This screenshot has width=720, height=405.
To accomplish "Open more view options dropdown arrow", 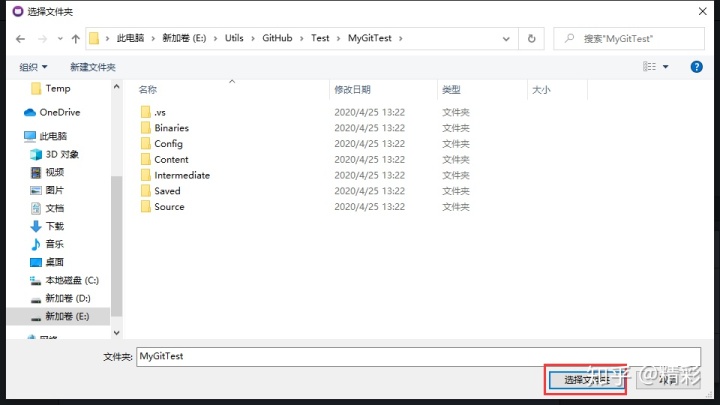I will (x=665, y=67).
